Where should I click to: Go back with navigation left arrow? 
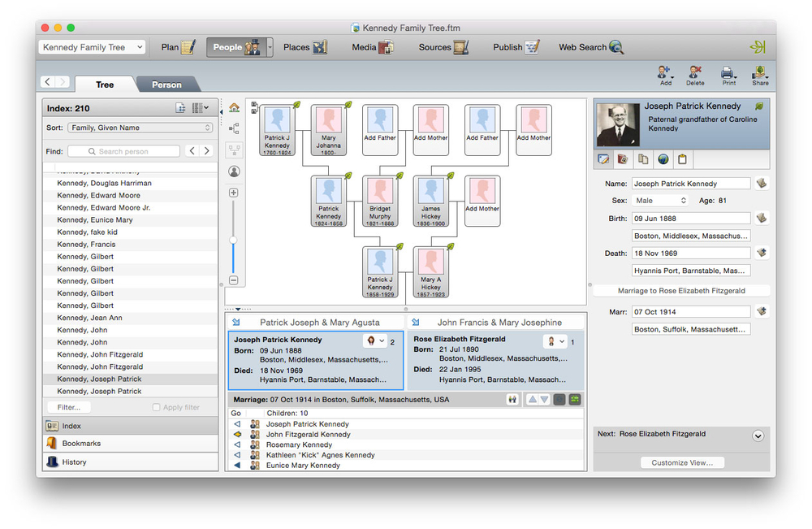coord(48,82)
